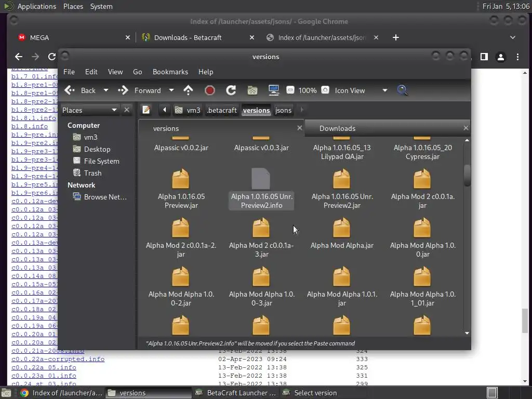Viewport: 532px width, 399px height.
Task: Open the Home folder icon in toolbar
Action: pyautogui.click(x=252, y=90)
